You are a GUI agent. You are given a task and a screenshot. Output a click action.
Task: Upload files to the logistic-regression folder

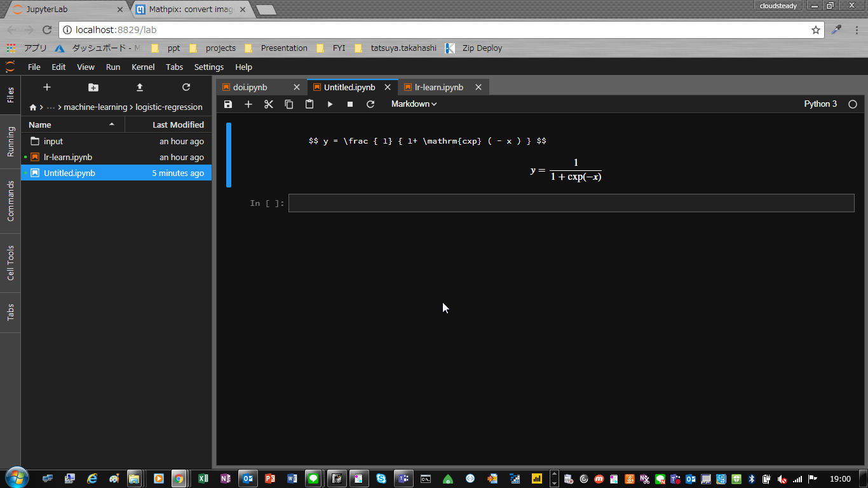140,87
